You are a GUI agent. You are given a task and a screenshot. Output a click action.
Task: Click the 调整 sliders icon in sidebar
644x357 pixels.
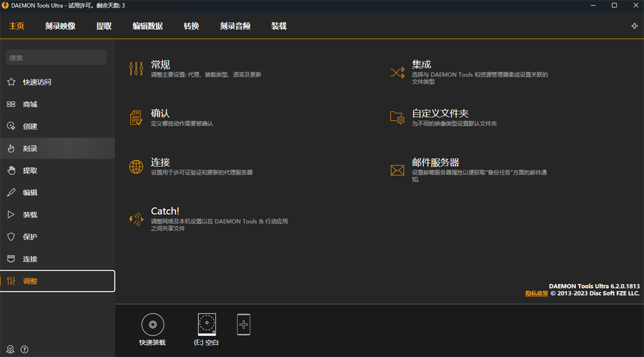pos(11,281)
